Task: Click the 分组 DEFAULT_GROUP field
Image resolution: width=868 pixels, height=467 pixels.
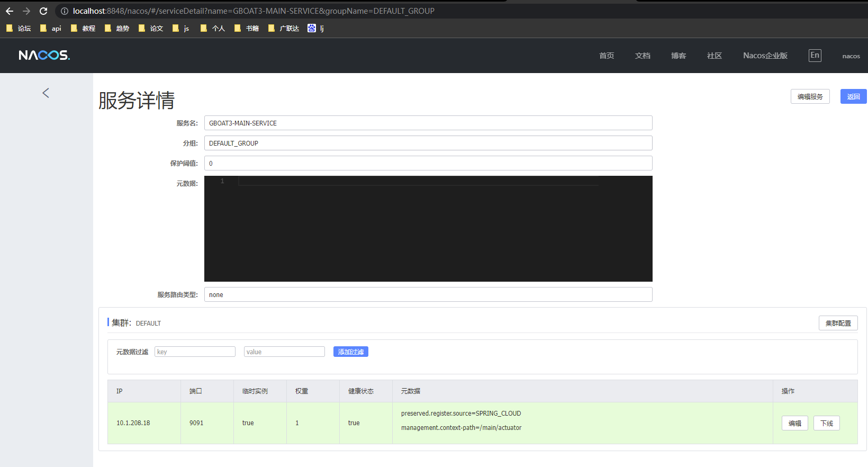Action: (428, 143)
